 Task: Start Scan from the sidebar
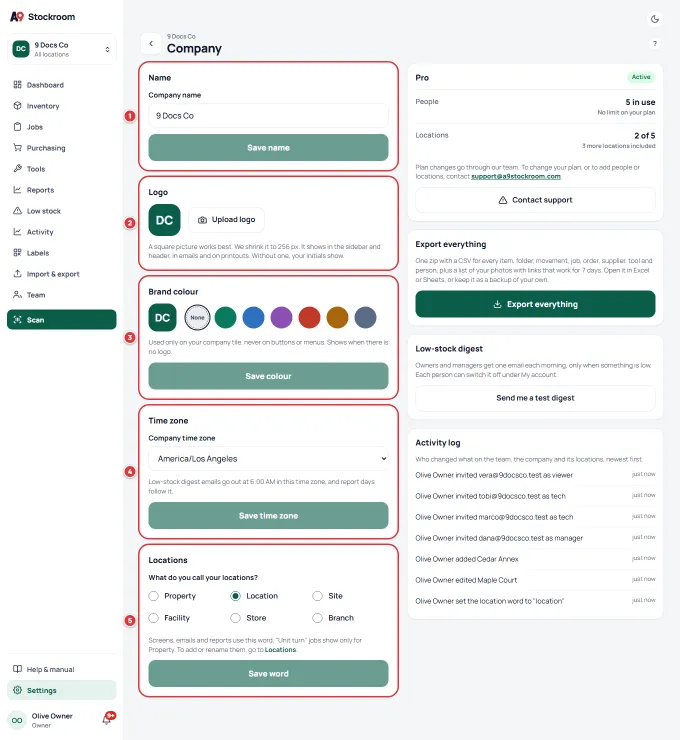[x=61, y=320]
